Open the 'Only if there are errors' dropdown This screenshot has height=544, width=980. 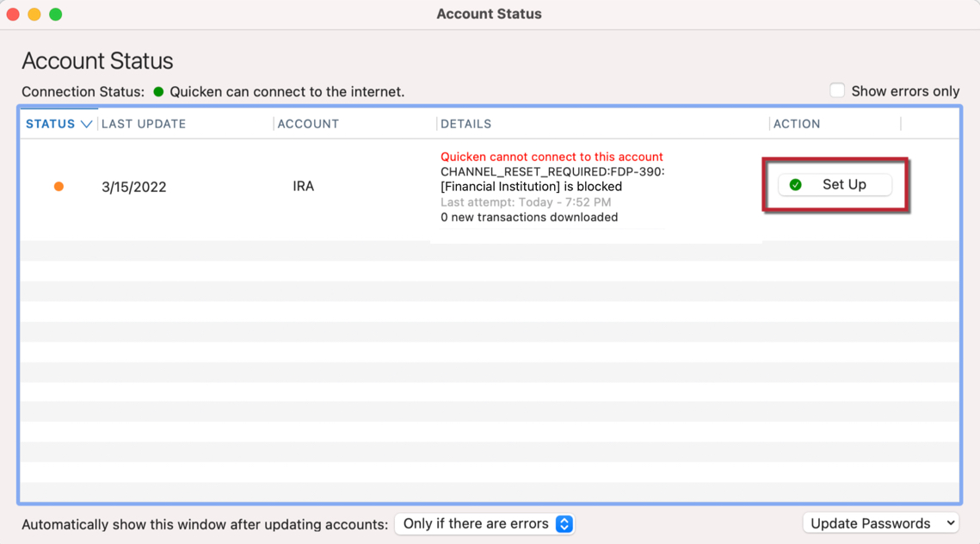[484, 524]
